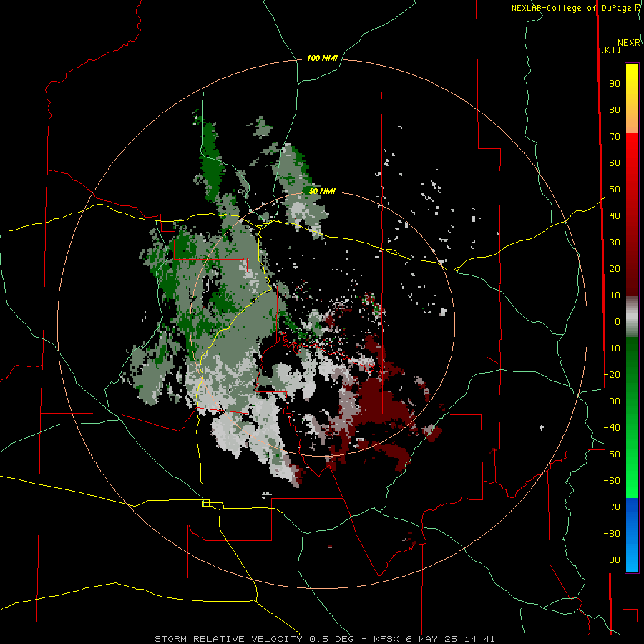Click the STORM RELATIVE VELOCITY caption text
Image resolution: width=644 pixels, height=644 pixels.
click(x=228, y=639)
